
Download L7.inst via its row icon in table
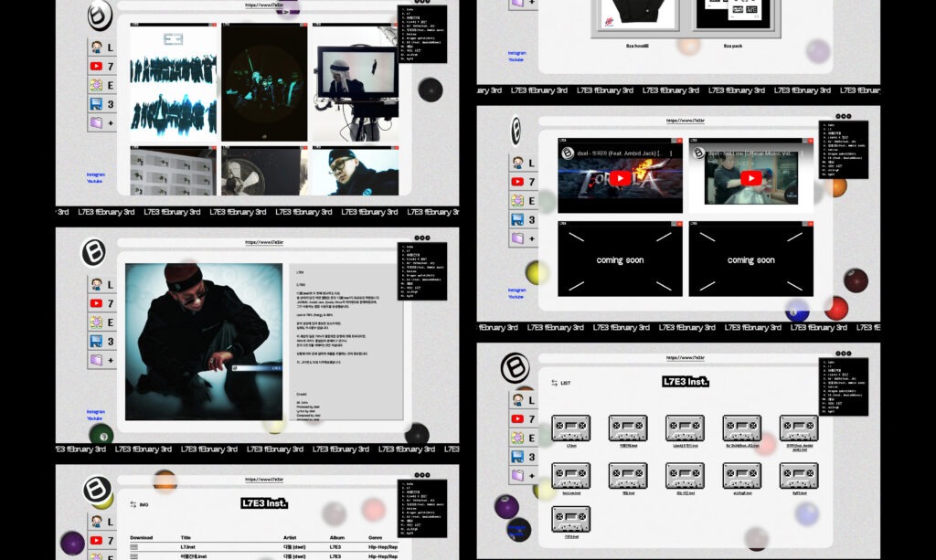coord(134,547)
